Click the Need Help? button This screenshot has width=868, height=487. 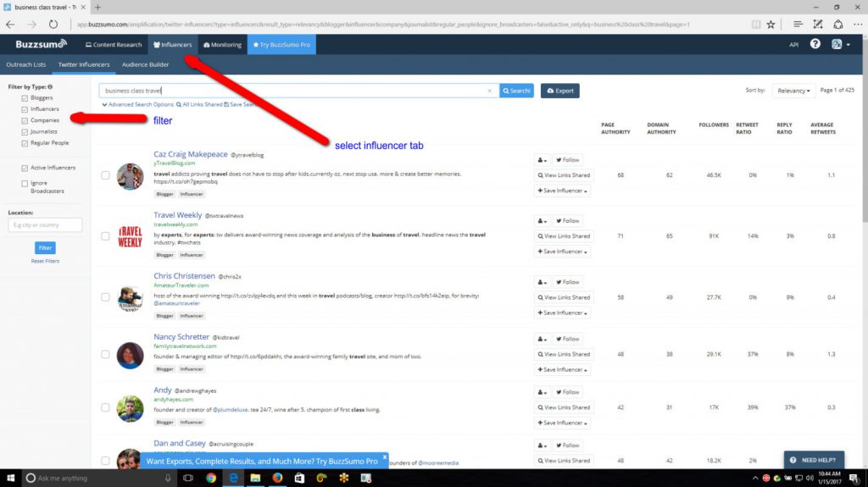pyautogui.click(x=814, y=460)
